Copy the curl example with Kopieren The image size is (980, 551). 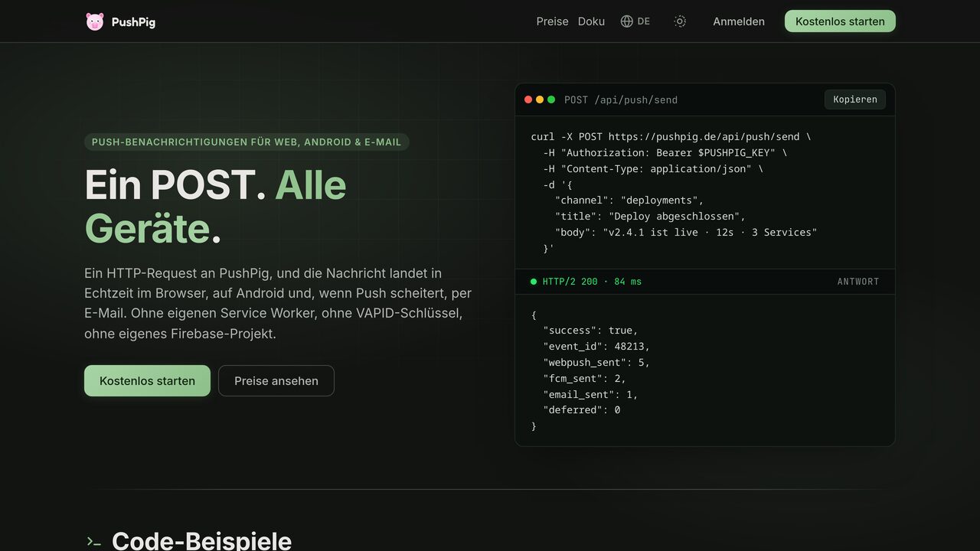[855, 99]
